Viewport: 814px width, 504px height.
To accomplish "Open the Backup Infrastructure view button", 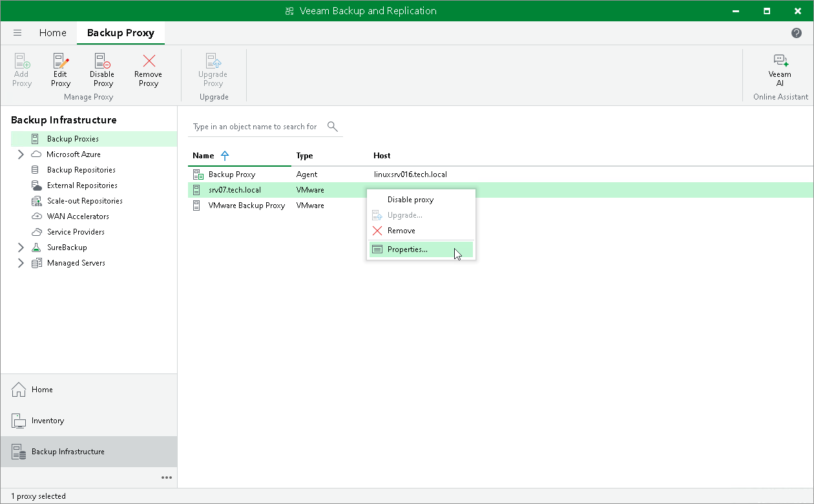I will tap(89, 452).
